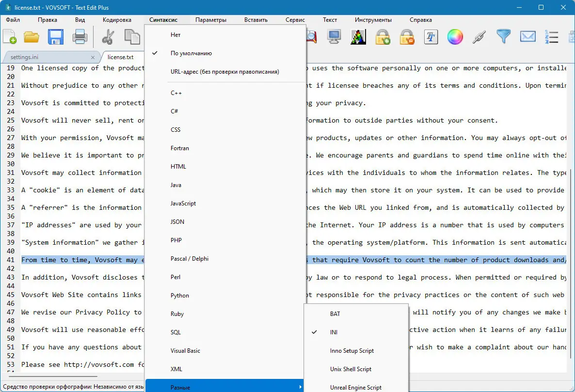Open the Кодировка menu
Image resolution: width=575 pixels, height=392 pixels.
coord(117,20)
